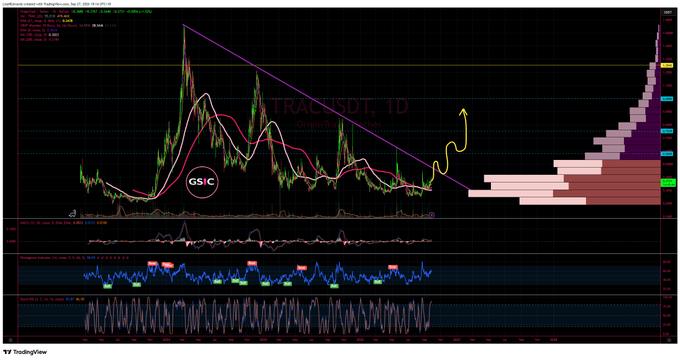
Task: Click the green current price label
Action: pos(667,183)
